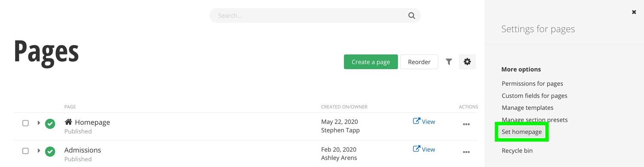The image size is (644, 167).
Task: Open the Homepage page title
Action: point(92,122)
